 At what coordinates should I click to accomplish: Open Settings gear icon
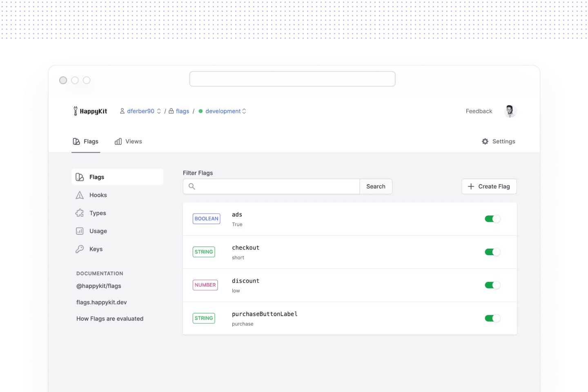pos(485,141)
